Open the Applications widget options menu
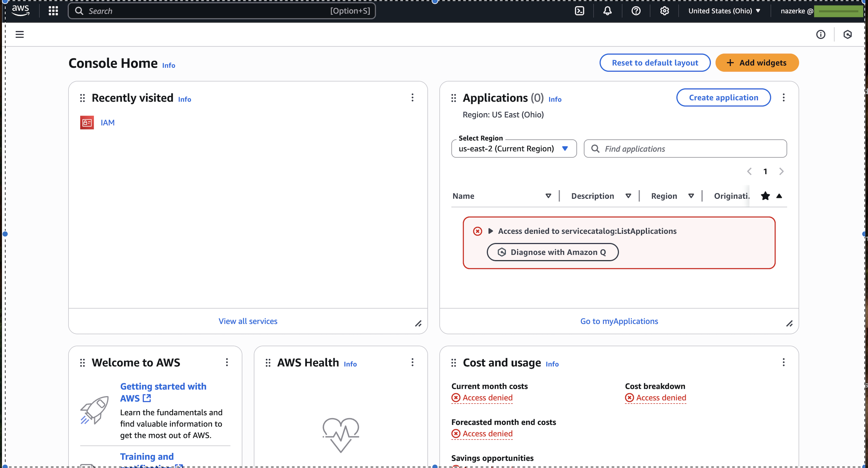This screenshot has width=868, height=468. pos(783,98)
